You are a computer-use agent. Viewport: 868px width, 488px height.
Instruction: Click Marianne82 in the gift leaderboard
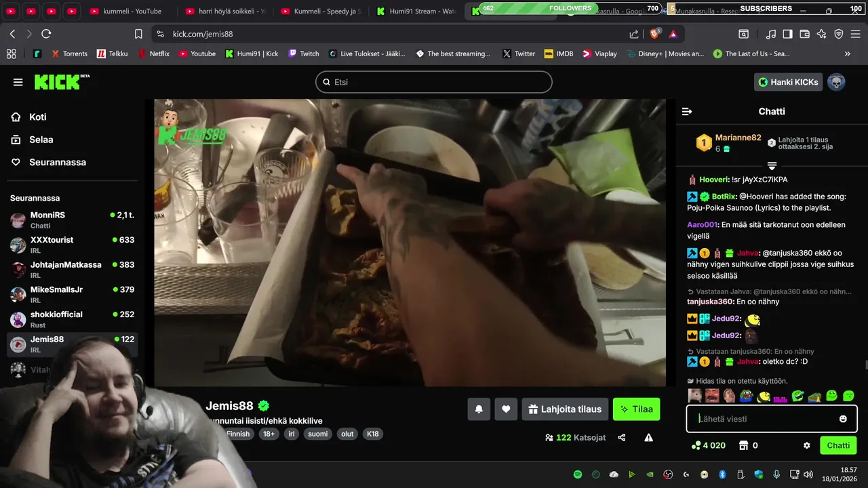tap(738, 138)
